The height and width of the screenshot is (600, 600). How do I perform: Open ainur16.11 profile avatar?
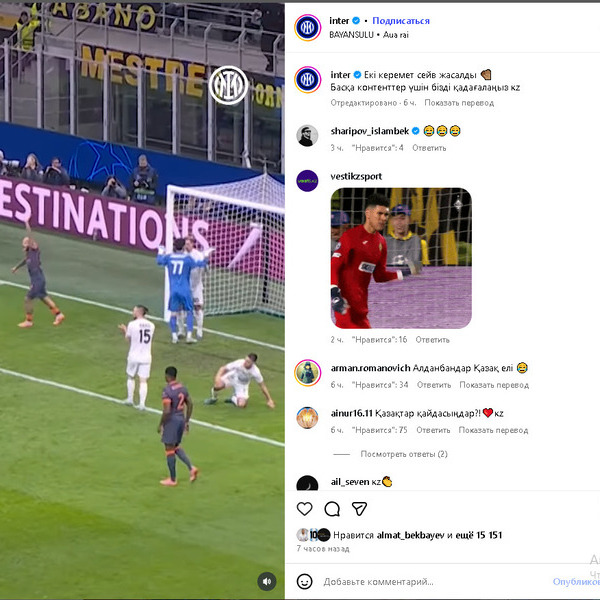pos(307,417)
